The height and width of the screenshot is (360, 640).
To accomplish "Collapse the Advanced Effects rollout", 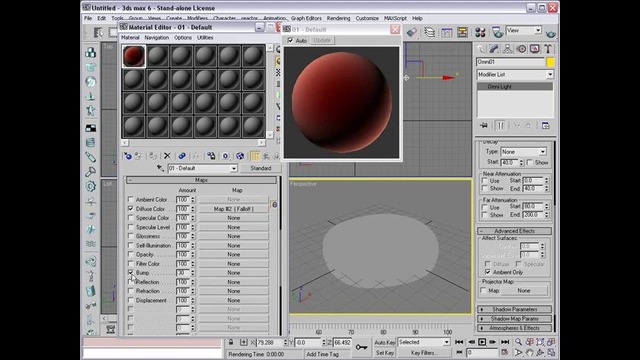I will click(x=514, y=231).
